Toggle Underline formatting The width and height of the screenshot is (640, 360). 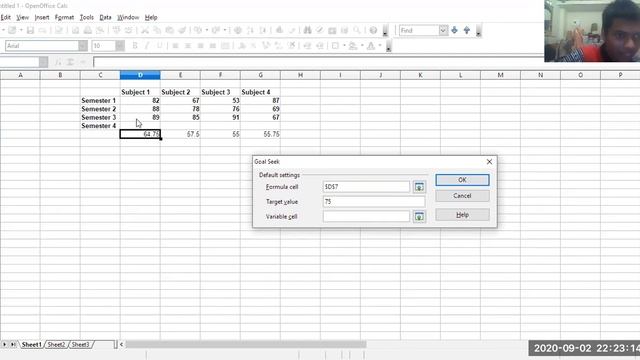coord(159,46)
